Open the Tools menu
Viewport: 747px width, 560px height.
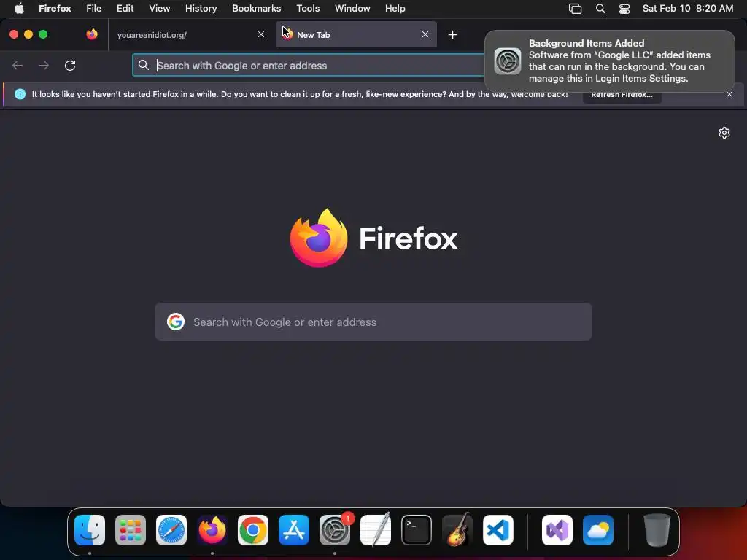pos(308,9)
